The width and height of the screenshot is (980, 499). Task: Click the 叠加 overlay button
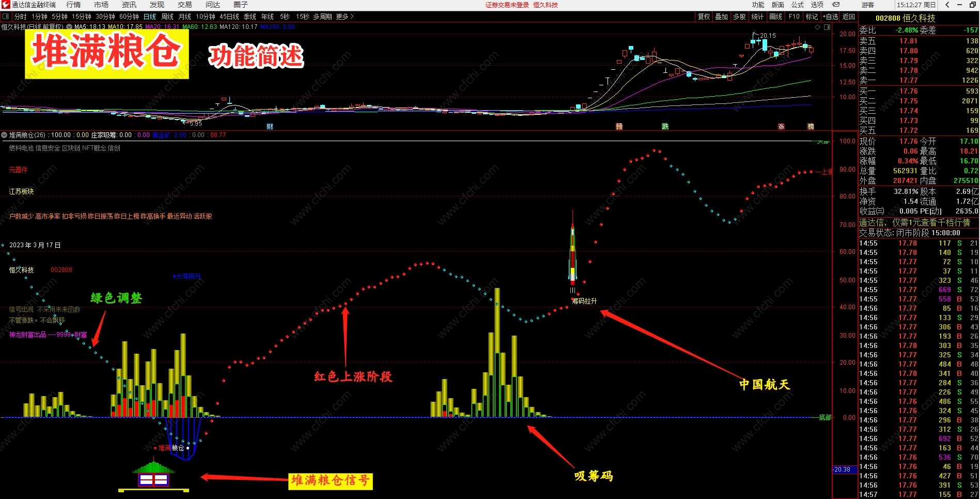tap(722, 17)
